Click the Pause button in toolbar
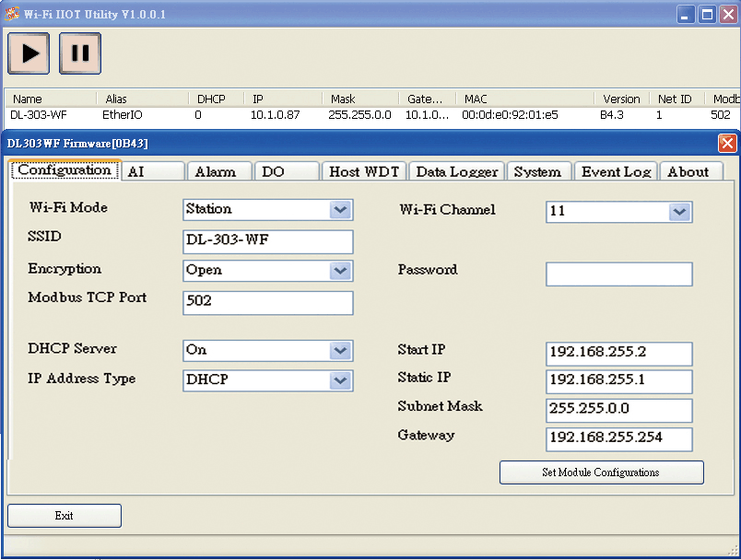This screenshot has width=741, height=560. click(x=80, y=53)
